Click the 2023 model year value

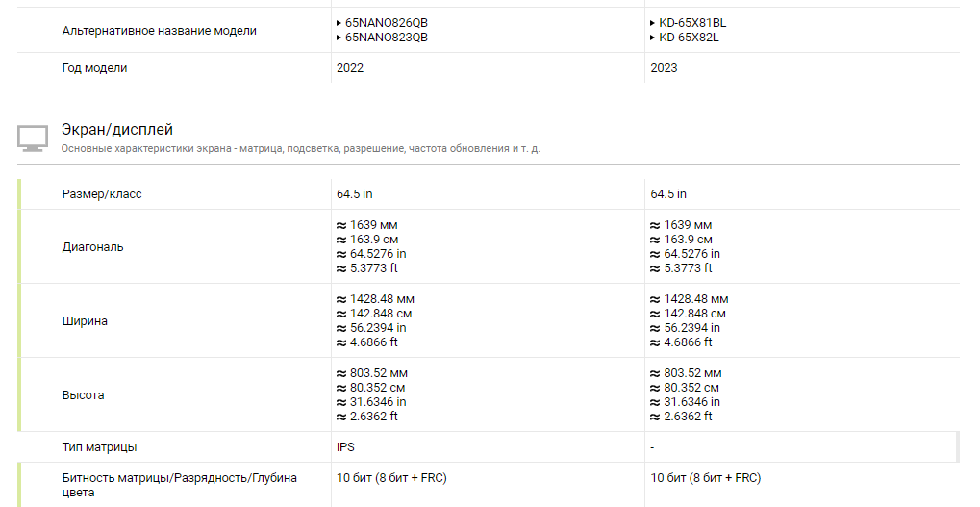coord(664,68)
